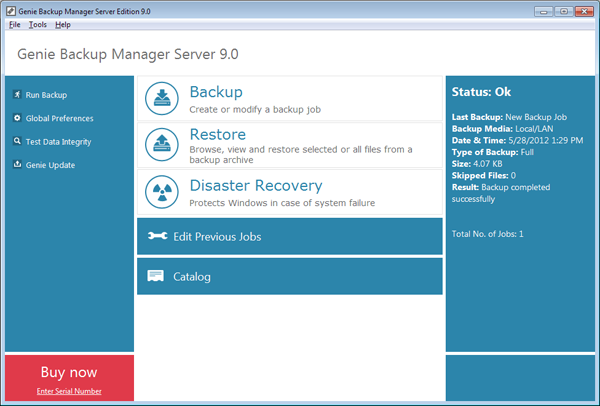The image size is (600, 406).
Task: Click the Catalog card icon
Action: coord(156,276)
